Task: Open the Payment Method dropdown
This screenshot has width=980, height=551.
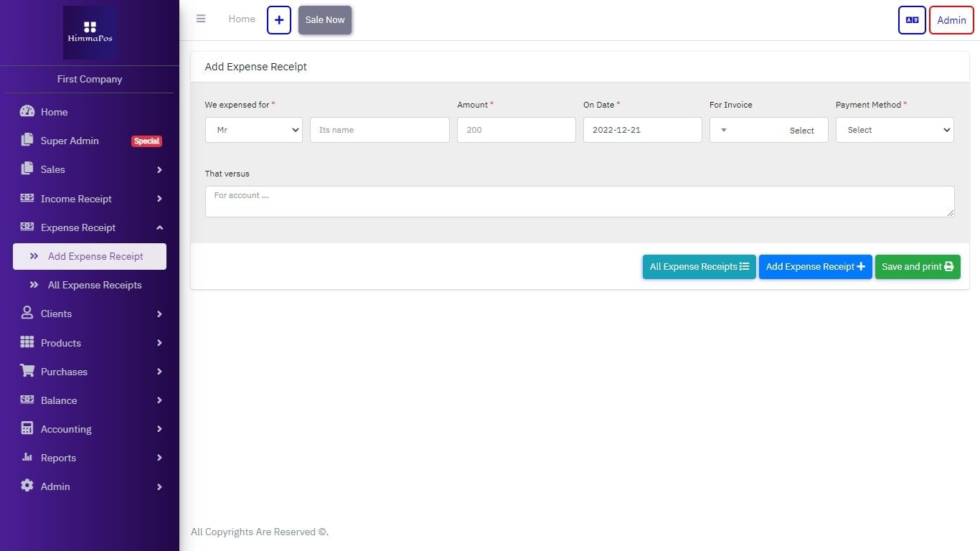Action: 895,130
